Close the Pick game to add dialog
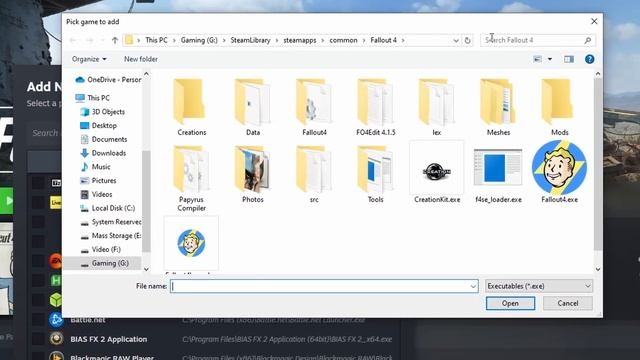This screenshot has width=640, height=360. (594, 21)
